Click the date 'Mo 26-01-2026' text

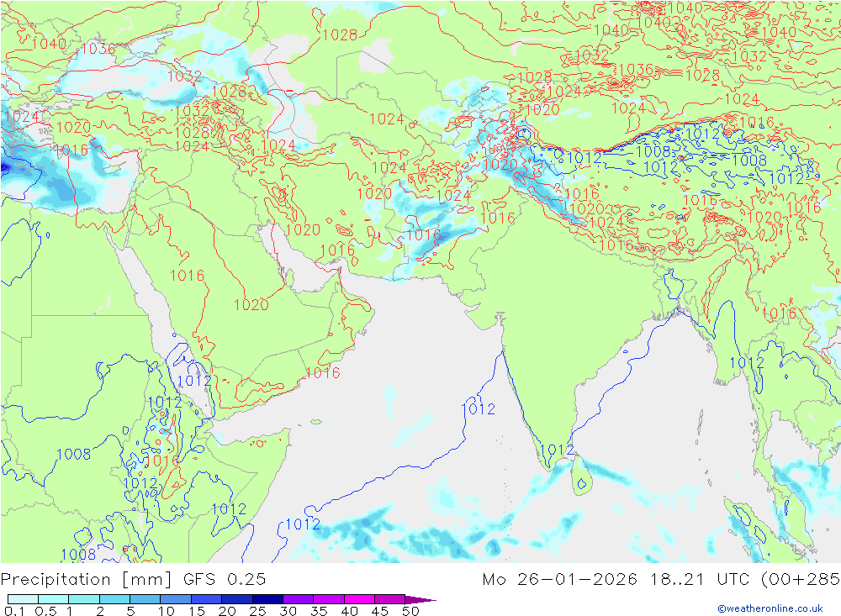pos(560,579)
